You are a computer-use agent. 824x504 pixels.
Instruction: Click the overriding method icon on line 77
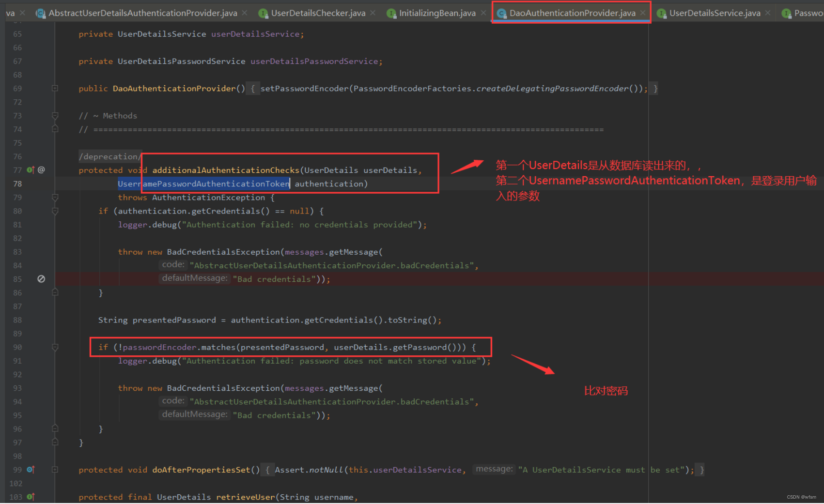pyautogui.click(x=30, y=169)
